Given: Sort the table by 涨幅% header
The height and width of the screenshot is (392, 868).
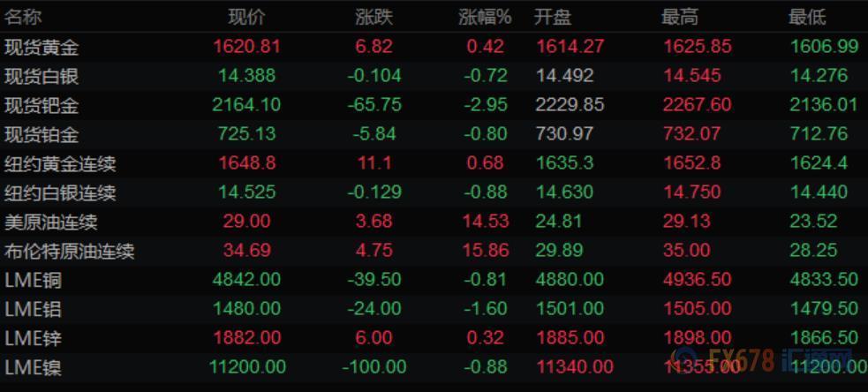Looking at the screenshot, I should 485,17.
